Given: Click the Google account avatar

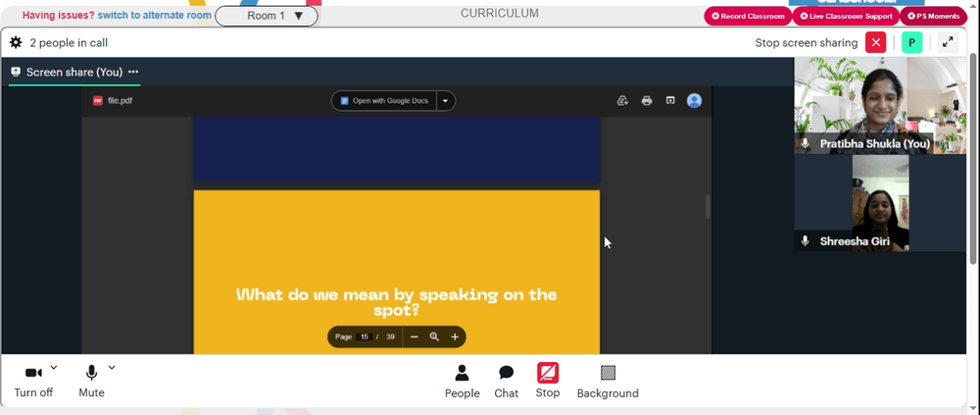Looking at the screenshot, I should tap(694, 101).
